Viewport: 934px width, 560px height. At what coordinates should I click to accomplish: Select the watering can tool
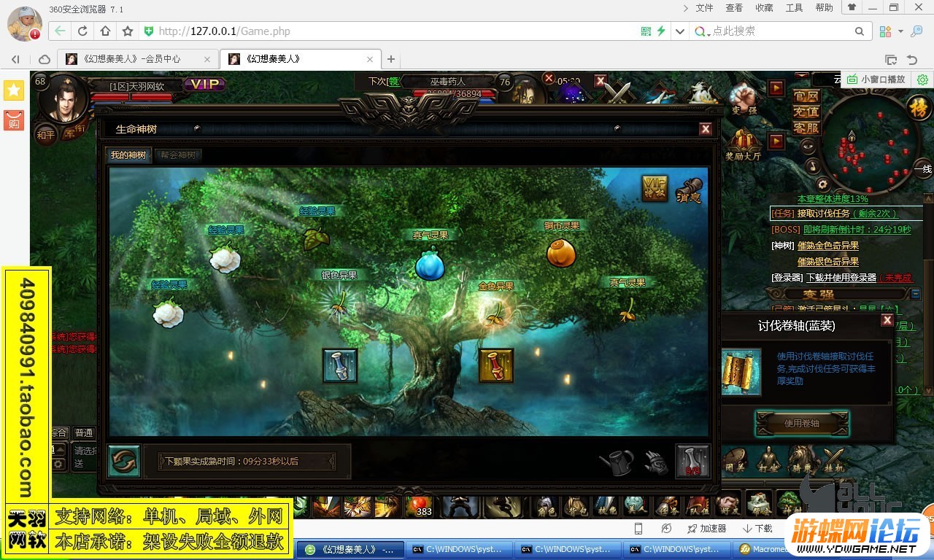click(617, 462)
